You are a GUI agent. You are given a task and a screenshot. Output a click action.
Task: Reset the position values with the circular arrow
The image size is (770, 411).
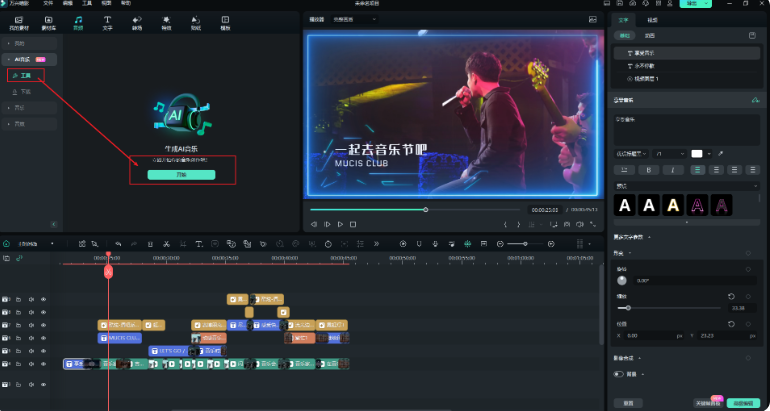pyautogui.click(x=731, y=324)
